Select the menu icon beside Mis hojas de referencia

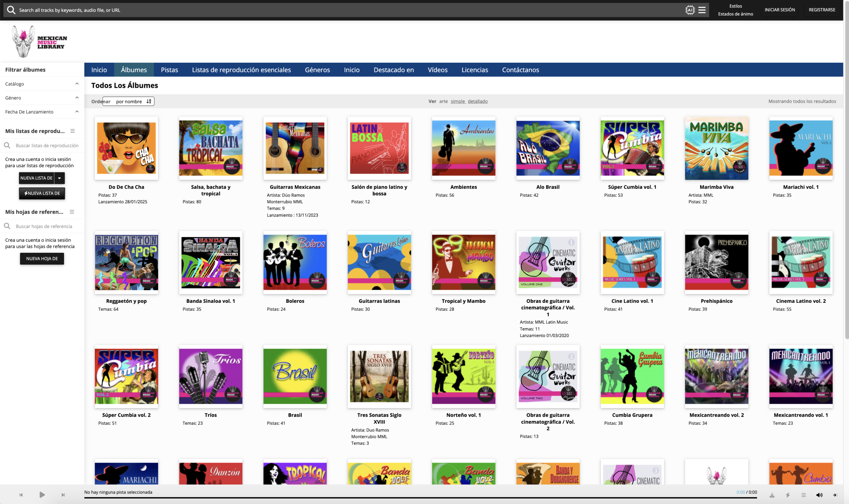point(72,212)
